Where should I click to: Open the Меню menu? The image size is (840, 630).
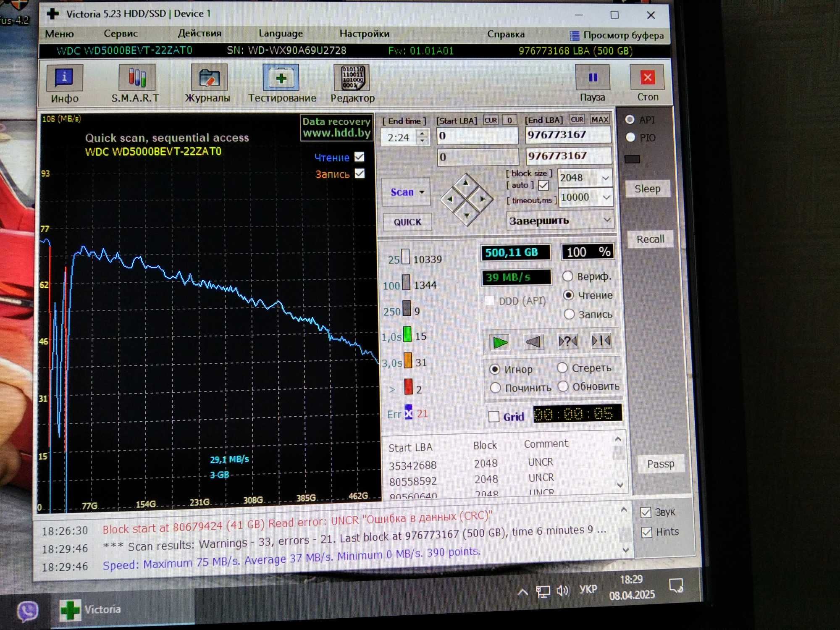coord(59,34)
